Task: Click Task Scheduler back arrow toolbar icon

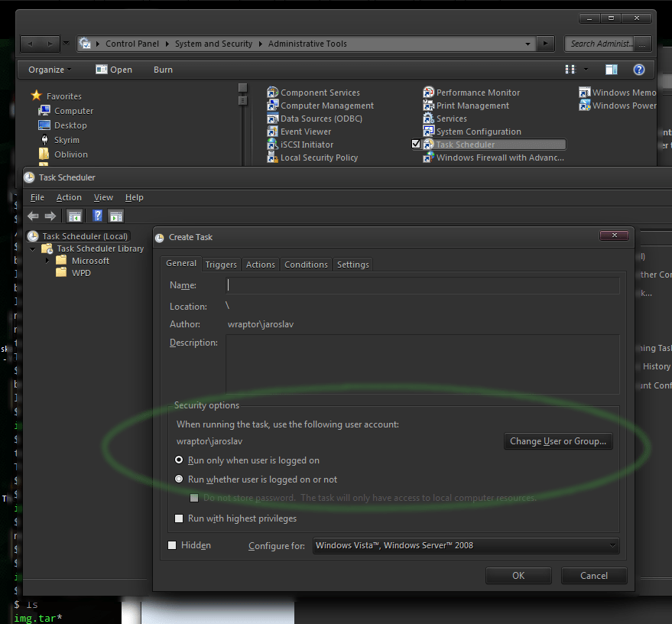Action: [x=33, y=216]
